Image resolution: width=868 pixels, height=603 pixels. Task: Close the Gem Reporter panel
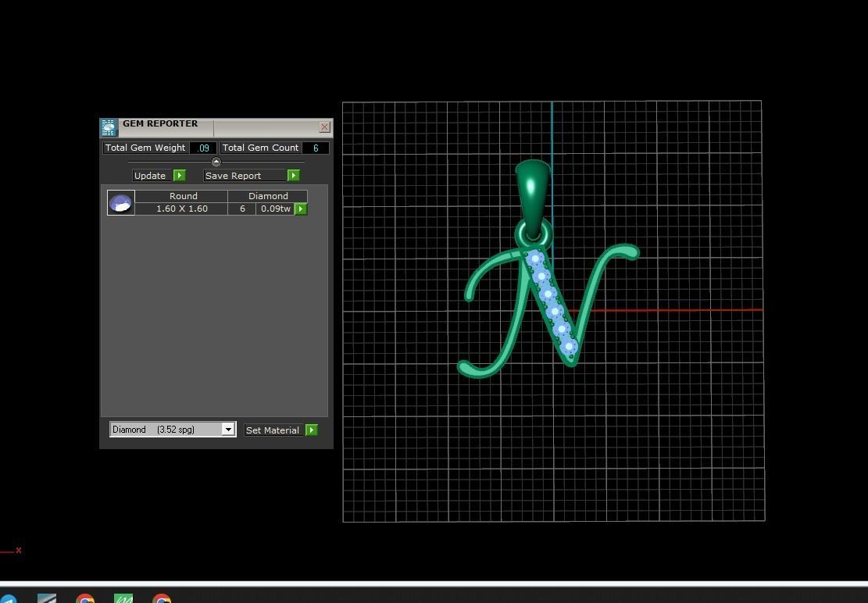click(324, 127)
